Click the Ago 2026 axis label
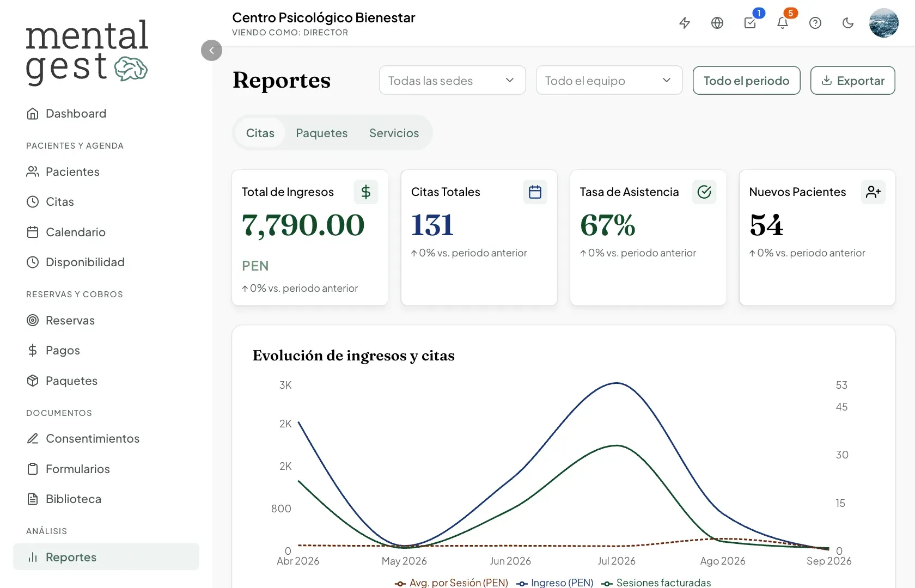Image resolution: width=915 pixels, height=588 pixels. 723,561
